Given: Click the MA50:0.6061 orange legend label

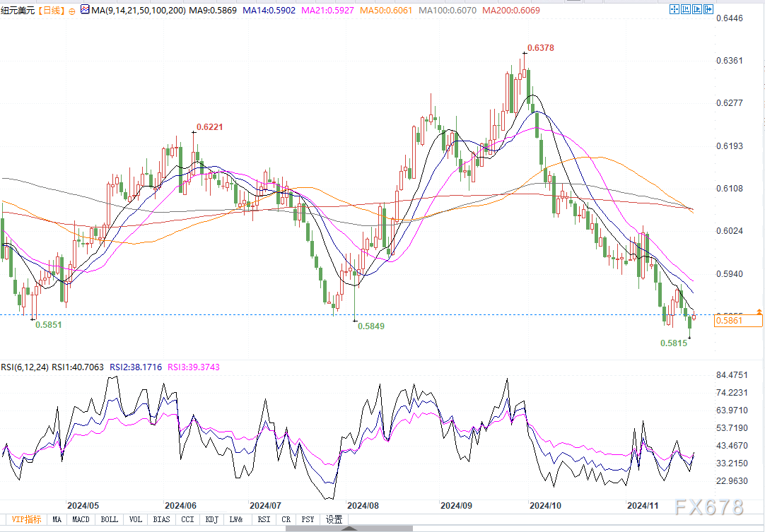Looking at the screenshot, I should (x=387, y=10).
